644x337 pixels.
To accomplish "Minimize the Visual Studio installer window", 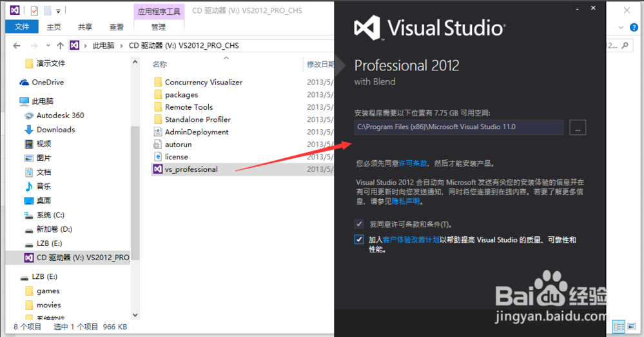I will click(x=578, y=8).
